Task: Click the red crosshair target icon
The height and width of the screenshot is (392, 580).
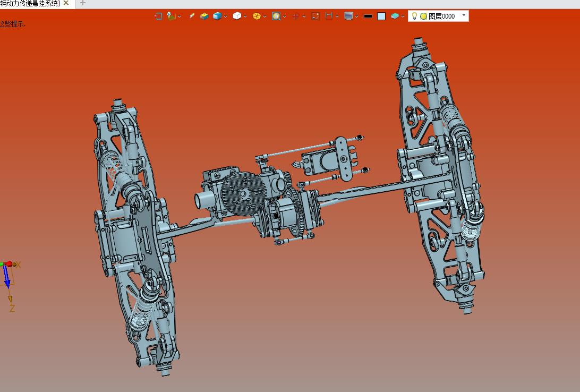Action: click(x=295, y=16)
